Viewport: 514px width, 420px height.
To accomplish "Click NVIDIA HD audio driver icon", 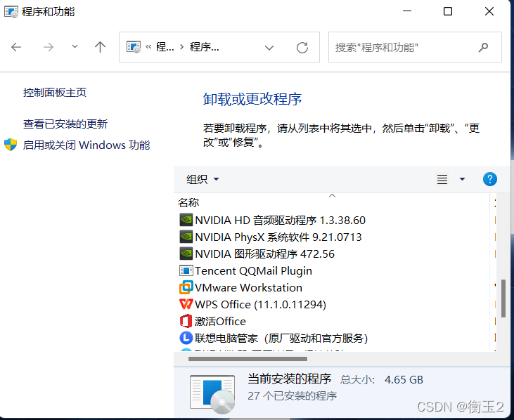I will [x=186, y=220].
